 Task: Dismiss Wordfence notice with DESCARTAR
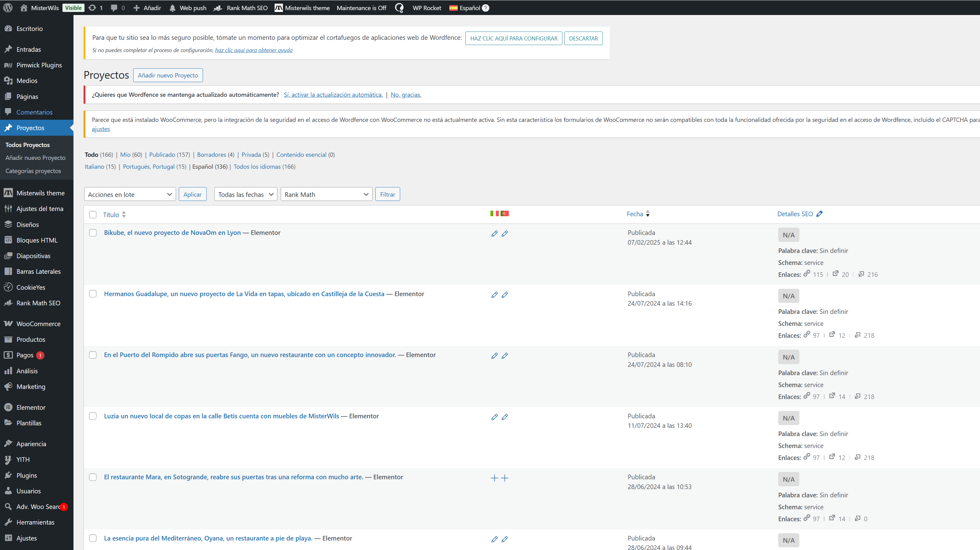pyautogui.click(x=583, y=38)
